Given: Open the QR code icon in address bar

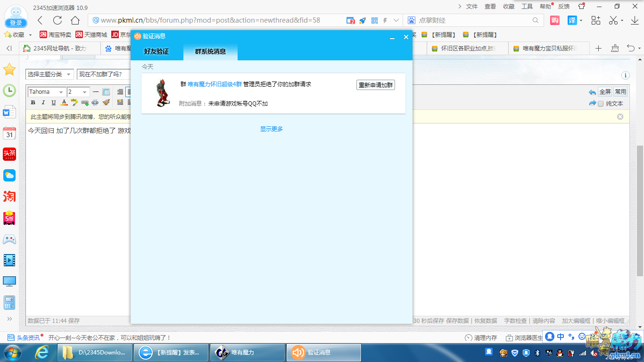Looking at the screenshot, I should tap(374, 20).
